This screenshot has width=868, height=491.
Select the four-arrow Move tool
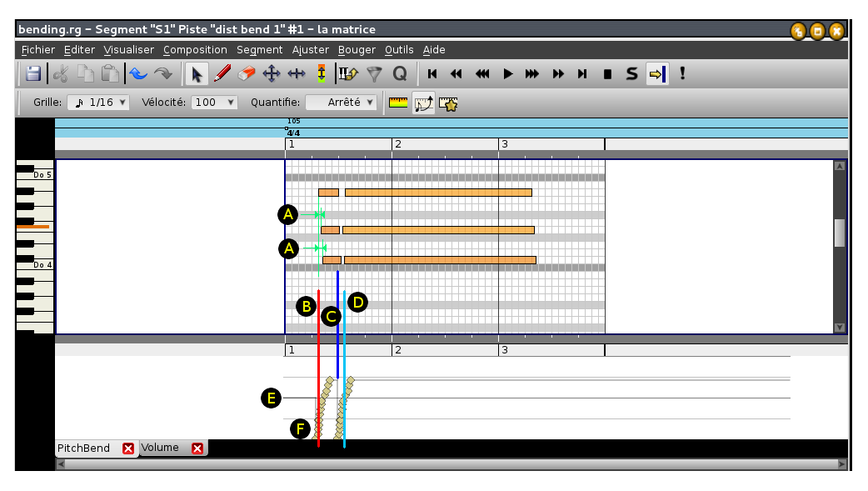point(272,73)
